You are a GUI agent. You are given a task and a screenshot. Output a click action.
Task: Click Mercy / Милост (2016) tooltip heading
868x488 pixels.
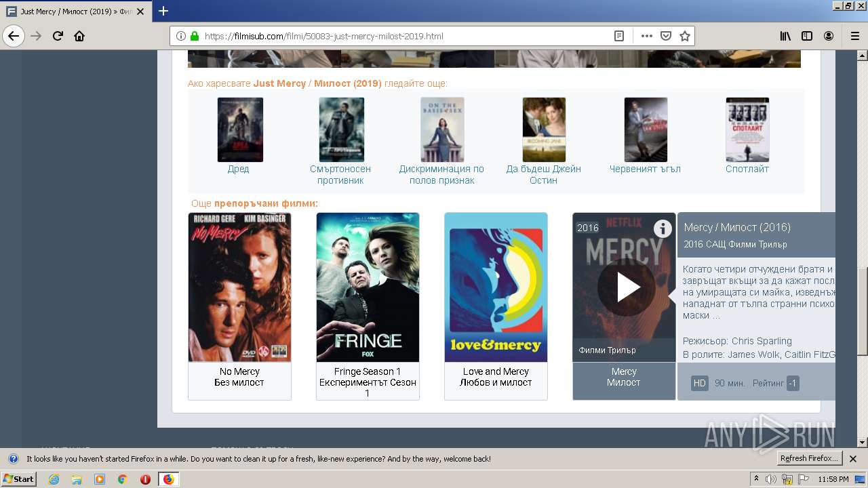click(x=737, y=227)
